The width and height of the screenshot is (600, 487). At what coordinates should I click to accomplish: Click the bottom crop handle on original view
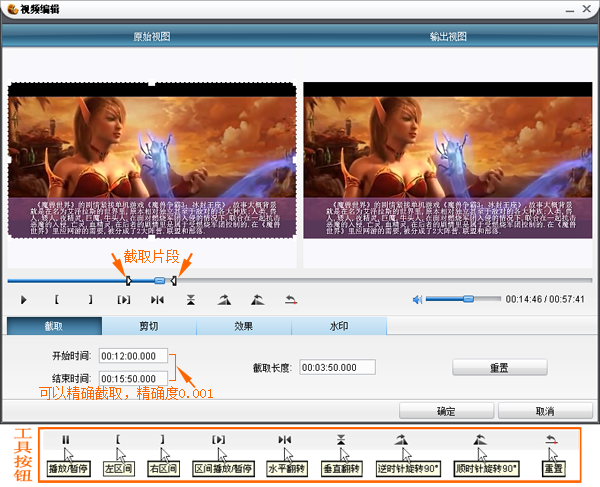152,238
